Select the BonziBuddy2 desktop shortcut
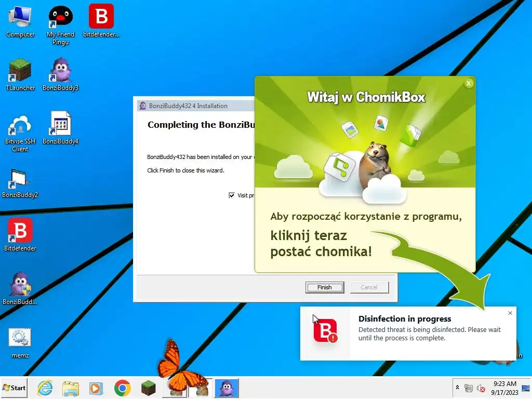This screenshot has width=532, height=399. tap(20, 183)
